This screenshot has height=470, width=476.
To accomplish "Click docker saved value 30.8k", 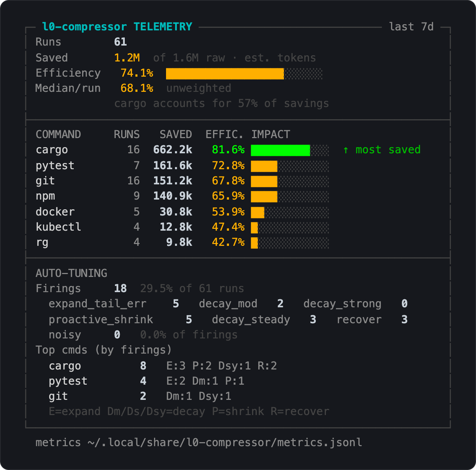I will point(176,212).
